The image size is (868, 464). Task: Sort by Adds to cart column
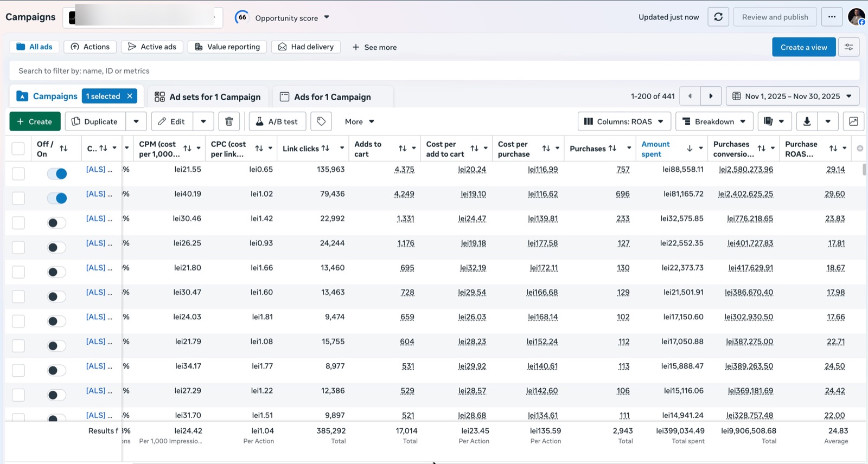[x=403, y=149]
